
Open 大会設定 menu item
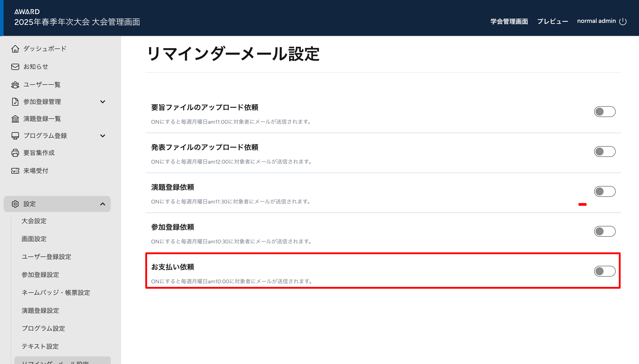34,221
